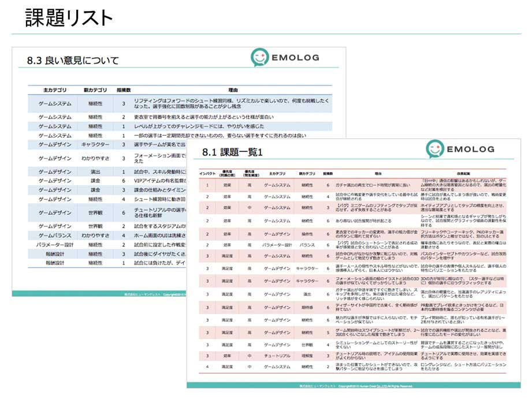Click the row starting 更衣室で背番号を揃えると

(x=180, y=117)
